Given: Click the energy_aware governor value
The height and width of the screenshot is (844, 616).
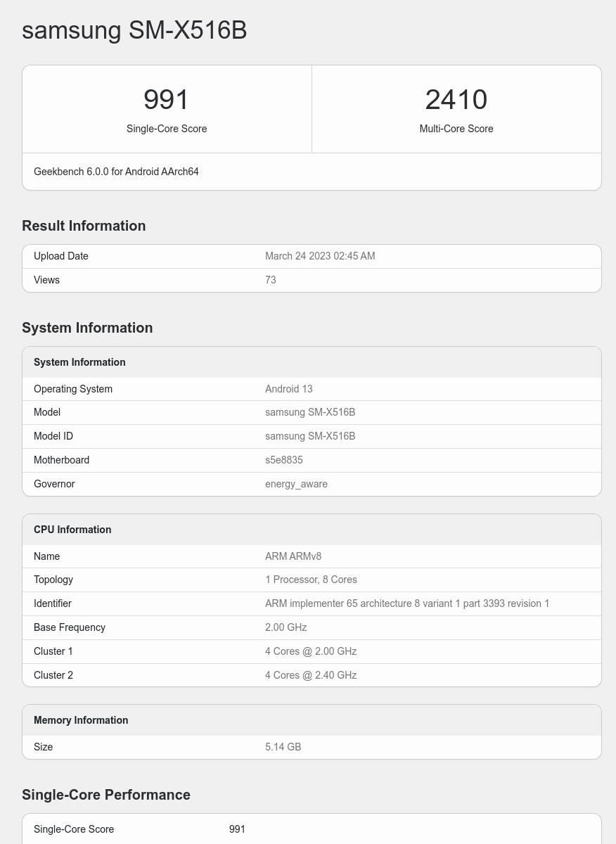Looking at the screenshot, I should [296, 484].
